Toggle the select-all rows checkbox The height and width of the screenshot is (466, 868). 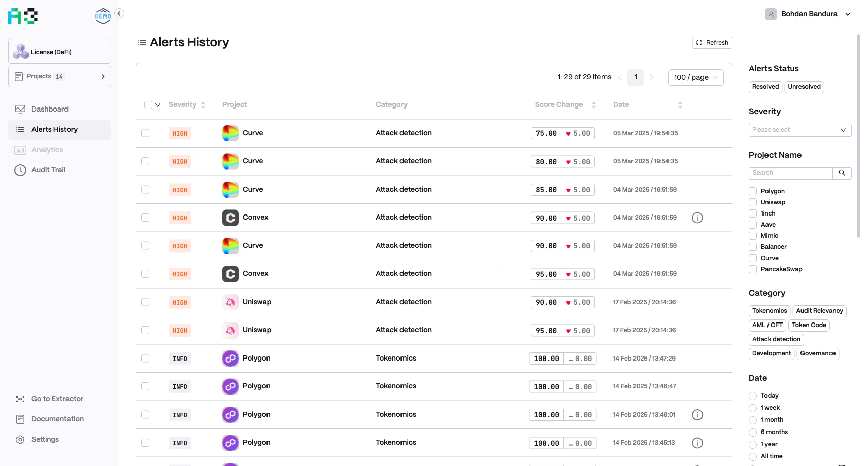pos(148,105)
